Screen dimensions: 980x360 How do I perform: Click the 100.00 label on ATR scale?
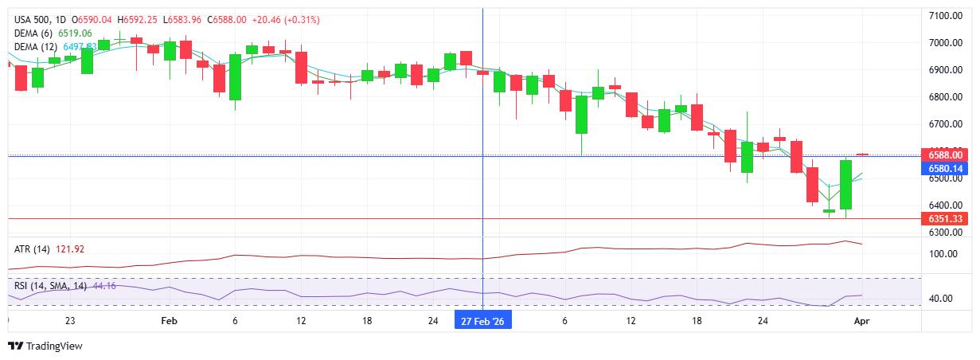[944, 254]
